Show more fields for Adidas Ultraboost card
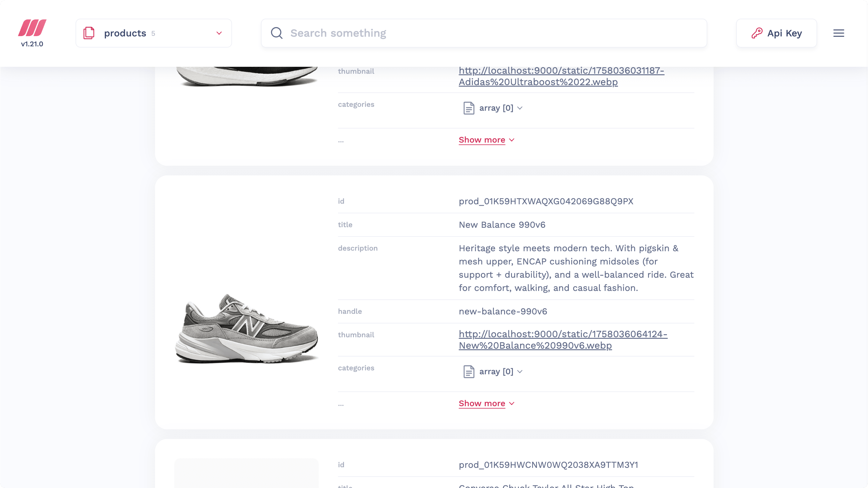 point(482,140)
